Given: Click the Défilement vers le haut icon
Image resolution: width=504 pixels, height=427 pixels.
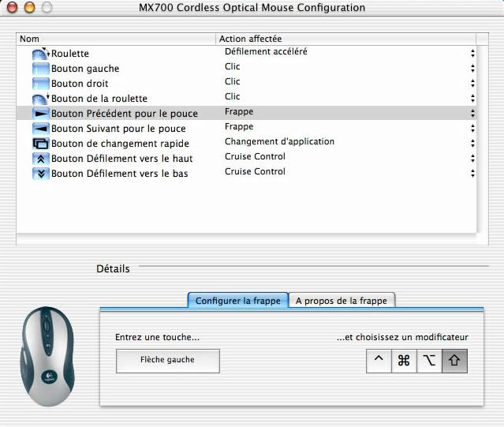Looking at the screenshot, I should pos(41,159).
